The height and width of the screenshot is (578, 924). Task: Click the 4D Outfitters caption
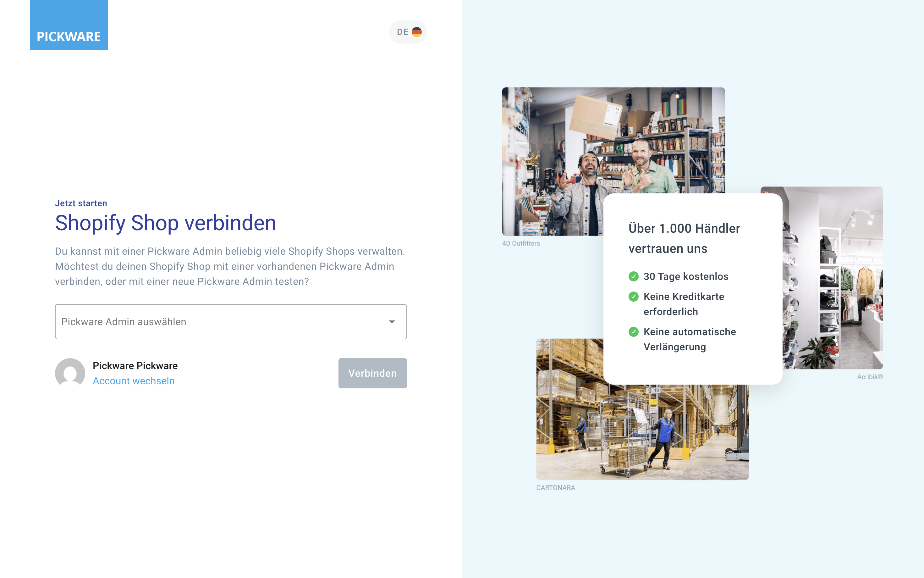521,243
